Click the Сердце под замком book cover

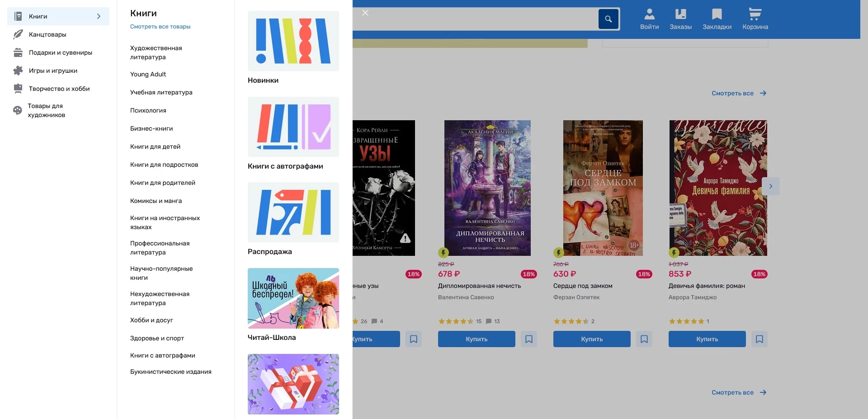pyautogui.click(x=603, y=188)
